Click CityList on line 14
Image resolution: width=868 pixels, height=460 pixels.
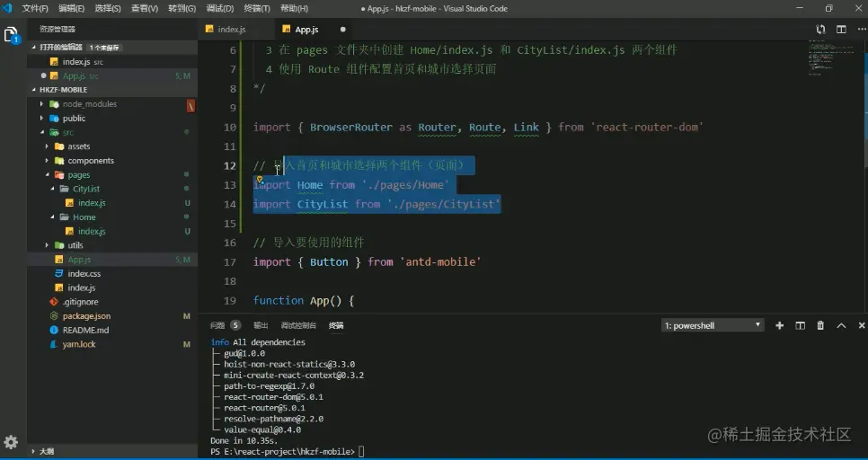coord(323,204)
